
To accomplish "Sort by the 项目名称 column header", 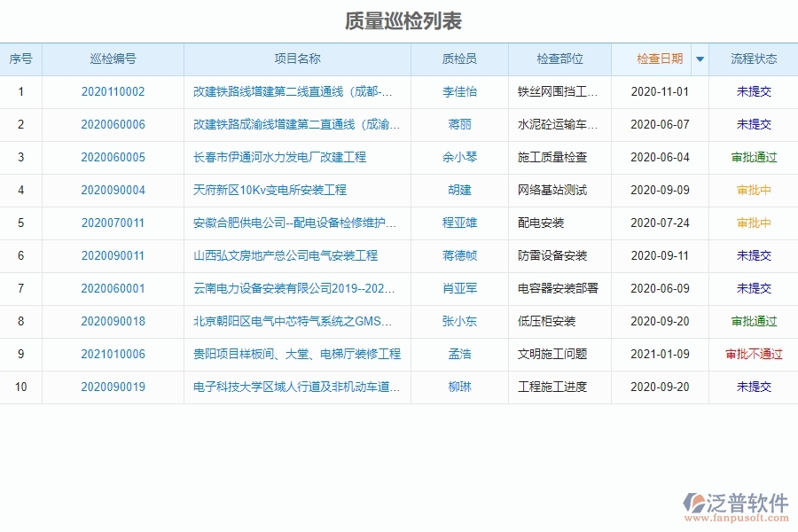I will click(x=299, y=59).
